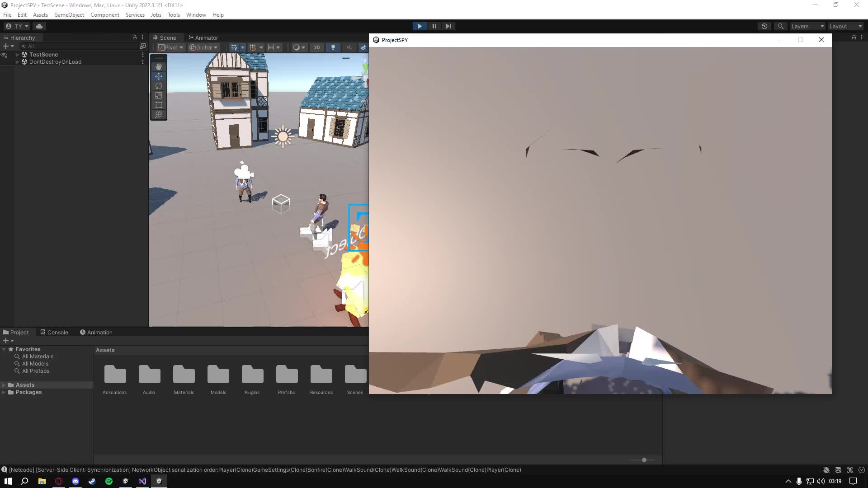Image resolution: width=868 pixels, height=488 pixels.
Task: Open the Layers dropdown
Action: click(x=807, y=26)
